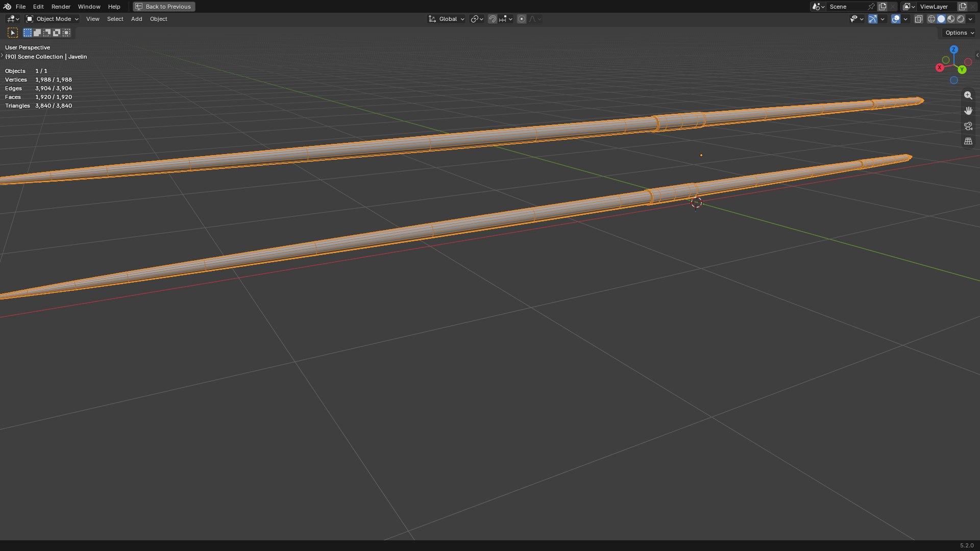This screenshot has height=551, width=980.
Task: Open the Object Mode dropdown
Action: coord(52,19)
